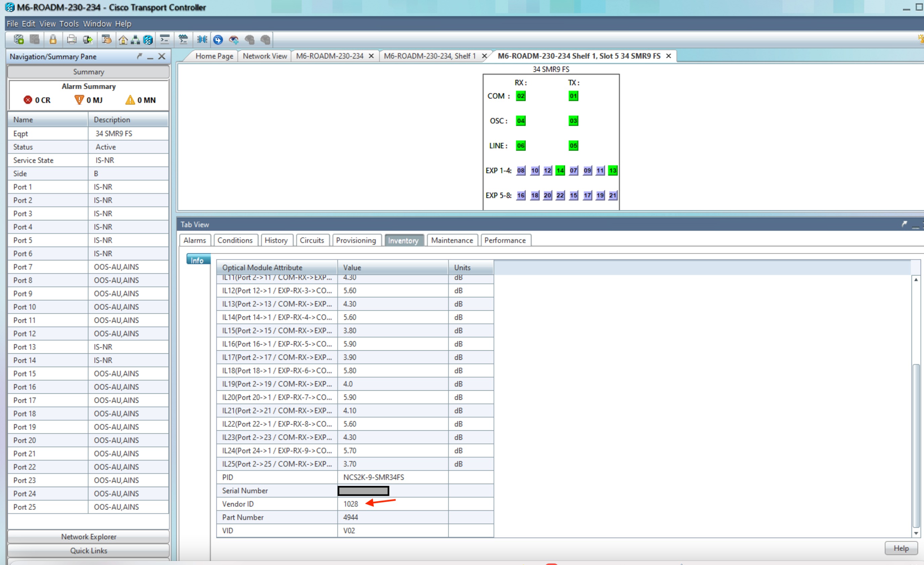This screenshot has width=924, height=565.
Task: Click the blue mirrored-arrows toolbar icon
Action: [202, 39]
